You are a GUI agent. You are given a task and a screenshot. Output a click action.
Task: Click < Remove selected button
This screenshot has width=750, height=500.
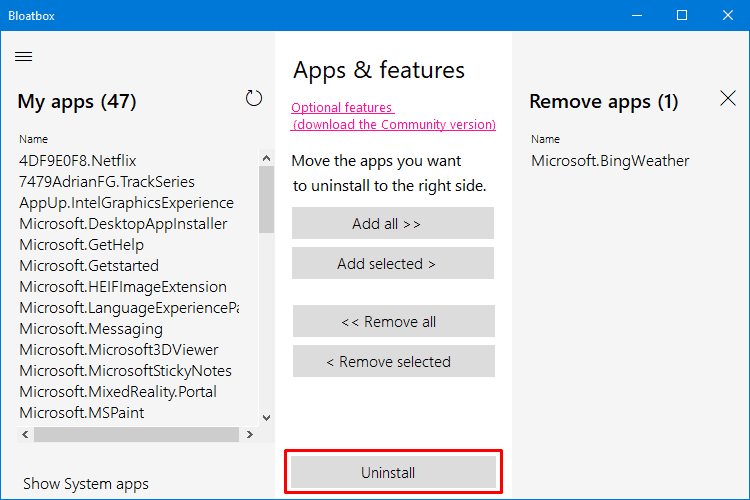[394, 361]
